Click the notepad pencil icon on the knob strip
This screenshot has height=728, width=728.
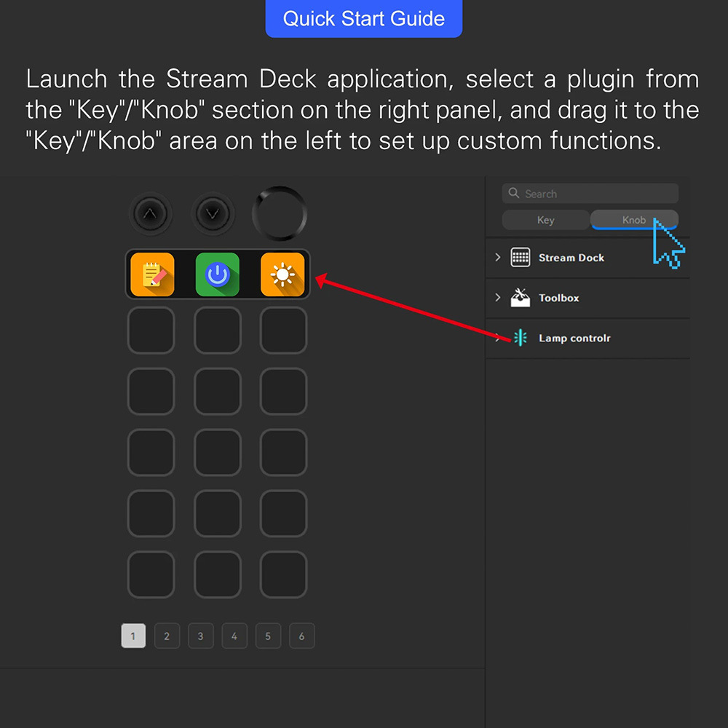click(x=152, y=274)
